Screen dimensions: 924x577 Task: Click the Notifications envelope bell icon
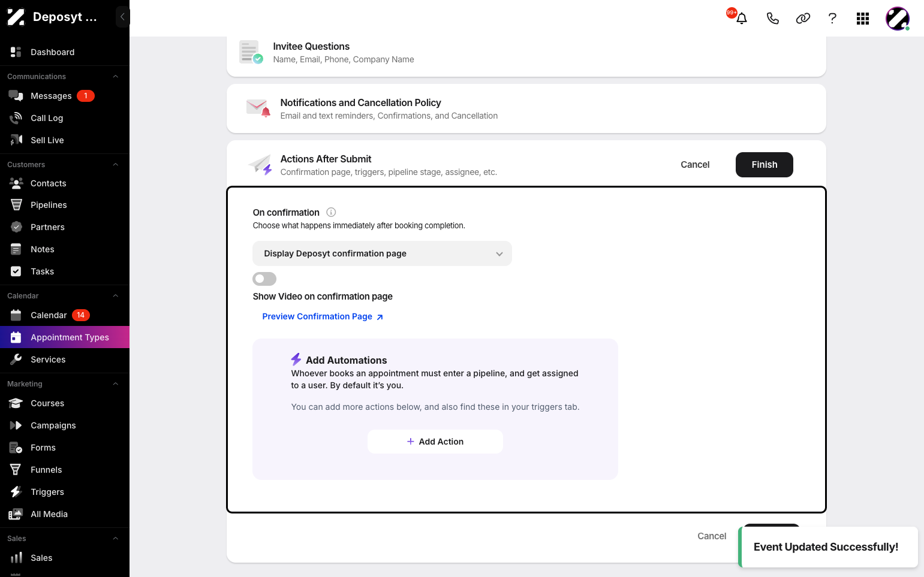(258, 108)
